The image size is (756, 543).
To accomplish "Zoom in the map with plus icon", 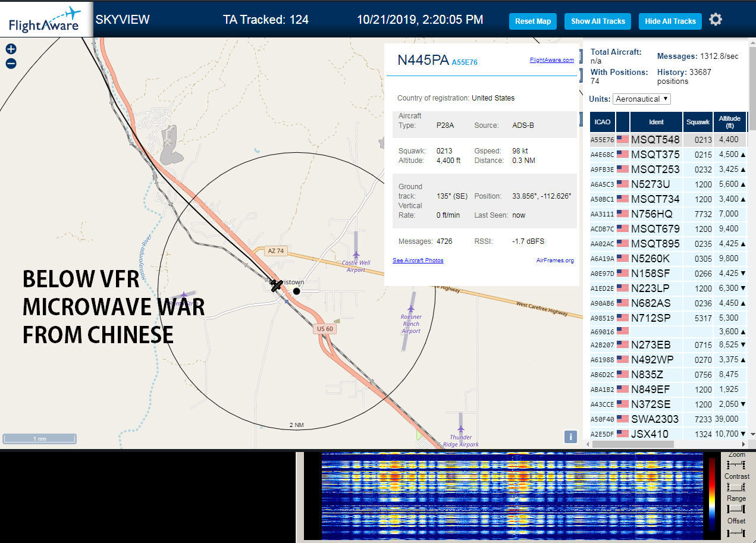I will pos(11,49).
